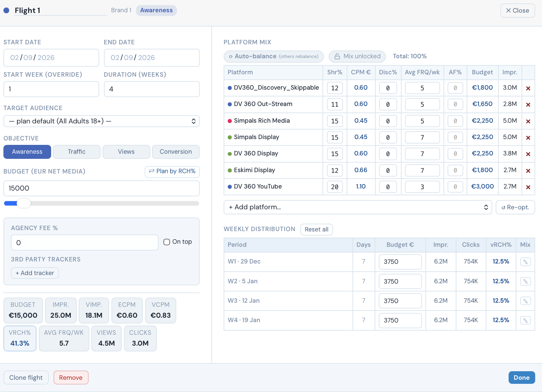
Task: Remove the DV 360 YouTube row
Action: 528,187
